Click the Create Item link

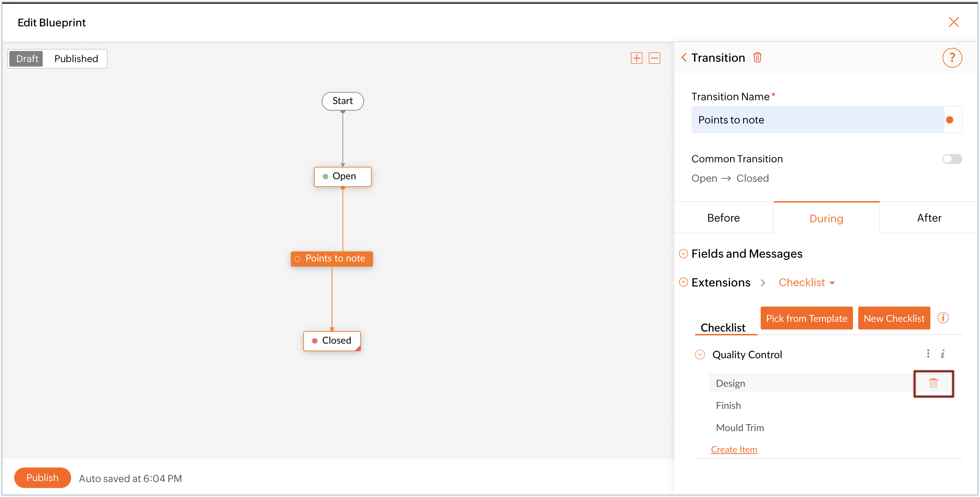734,449
